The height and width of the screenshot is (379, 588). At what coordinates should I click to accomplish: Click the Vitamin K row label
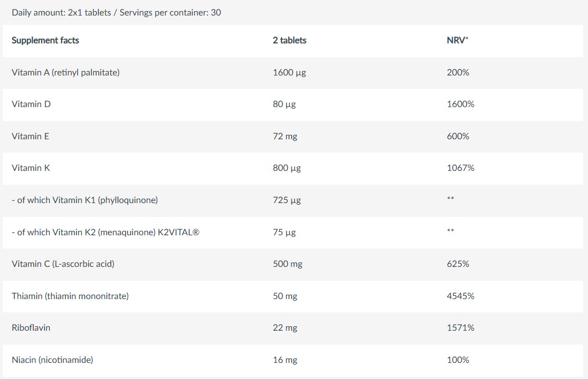30,168
